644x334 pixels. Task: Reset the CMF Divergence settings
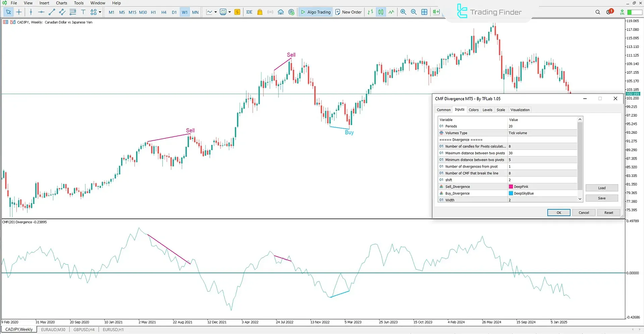608,212
